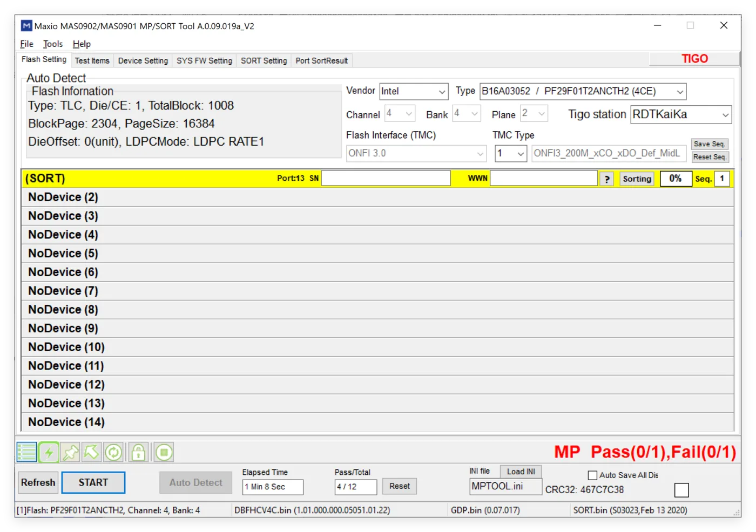Click the 0% progress indicator

(676, 179)
